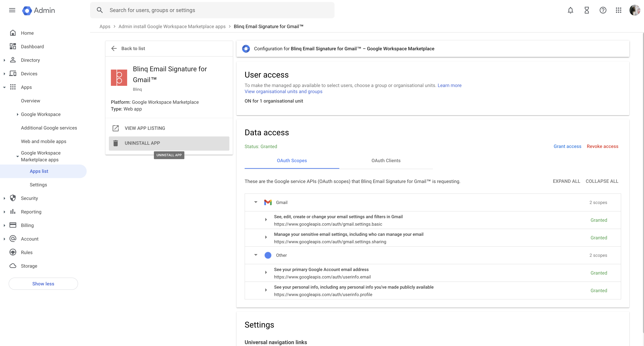This screenshot has height=346, width=644.
Task: Click the Blinq app logo
Action: pos(119,78)
